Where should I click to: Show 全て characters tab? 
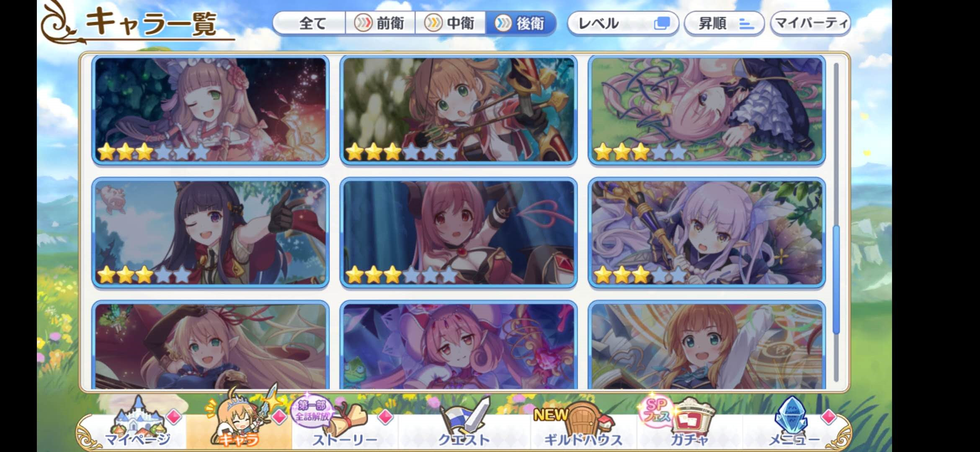(x=310, y=23)
